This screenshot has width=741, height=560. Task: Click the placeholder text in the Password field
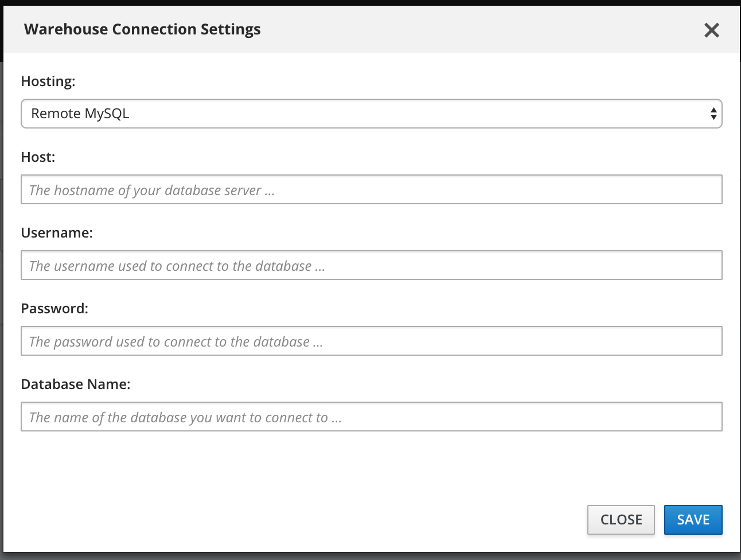176,342
